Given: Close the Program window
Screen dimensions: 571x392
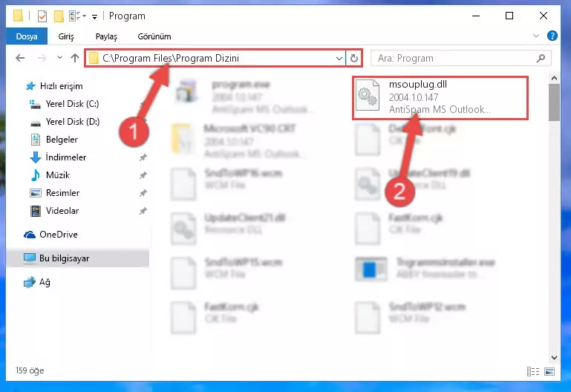Looking at the screenshot, I should (x=544, y=16).
